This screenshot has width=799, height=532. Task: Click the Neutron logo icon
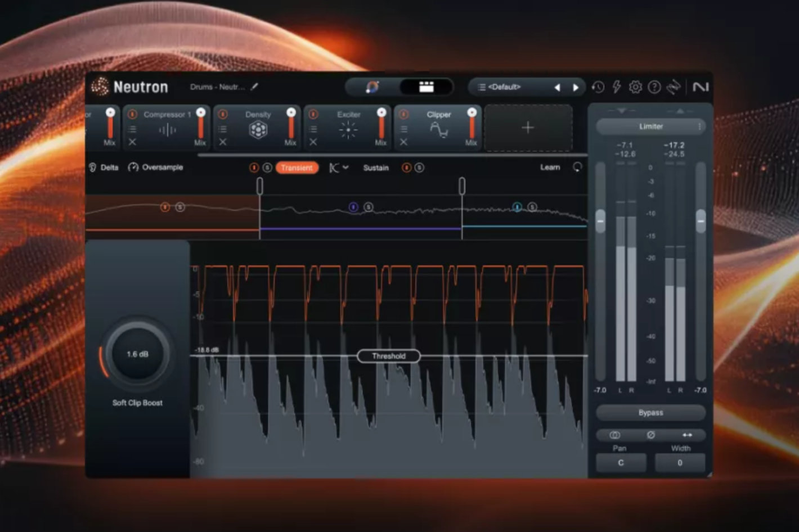tap(100, 87)
